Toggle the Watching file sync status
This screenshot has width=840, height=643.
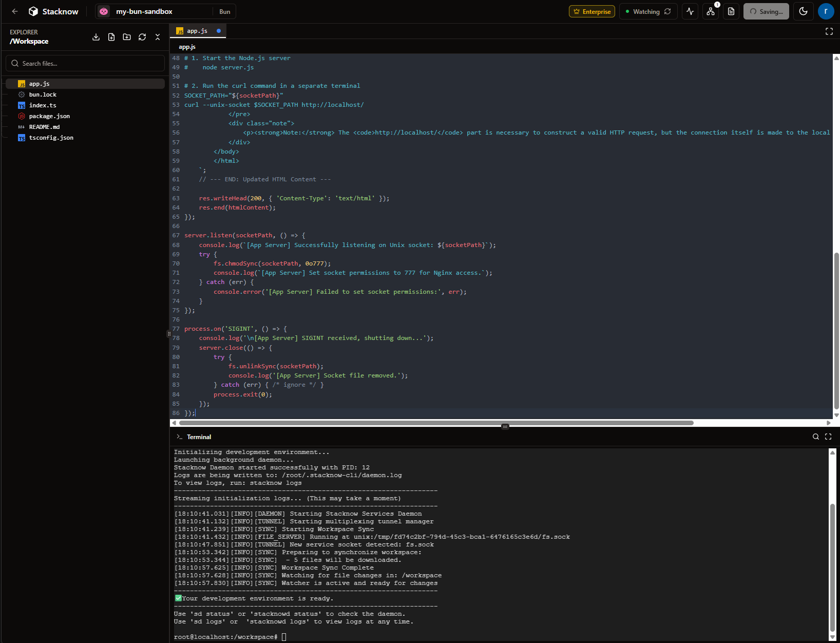click(x=648, y=11)
